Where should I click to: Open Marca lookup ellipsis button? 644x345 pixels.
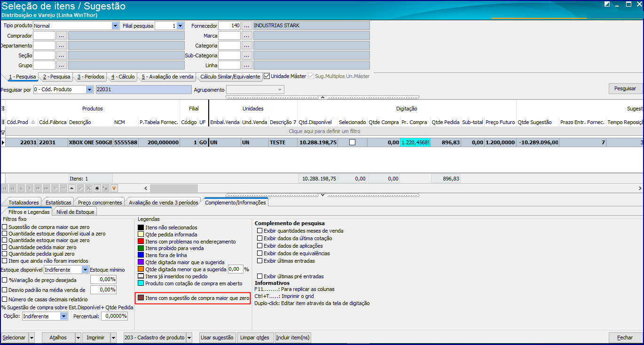click(x=247, y=35)
